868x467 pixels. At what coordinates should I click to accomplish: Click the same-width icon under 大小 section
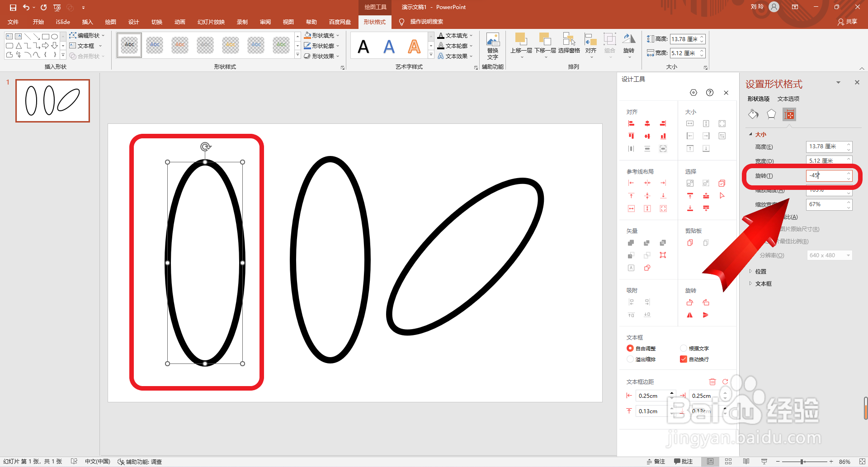coord(690,123)
